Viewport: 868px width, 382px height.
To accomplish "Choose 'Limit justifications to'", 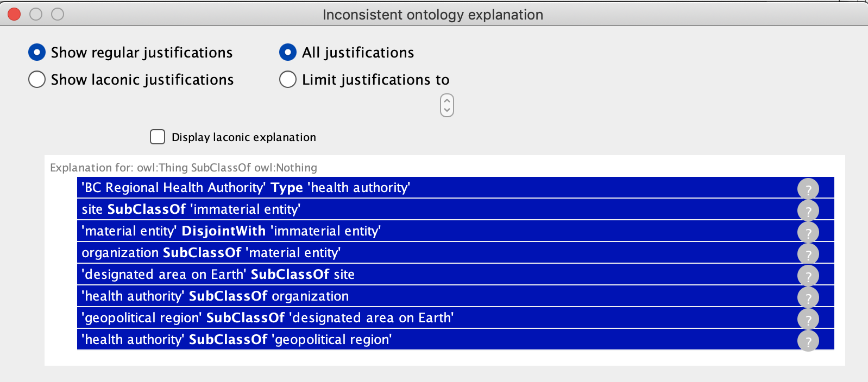I will tap(288, 79).
